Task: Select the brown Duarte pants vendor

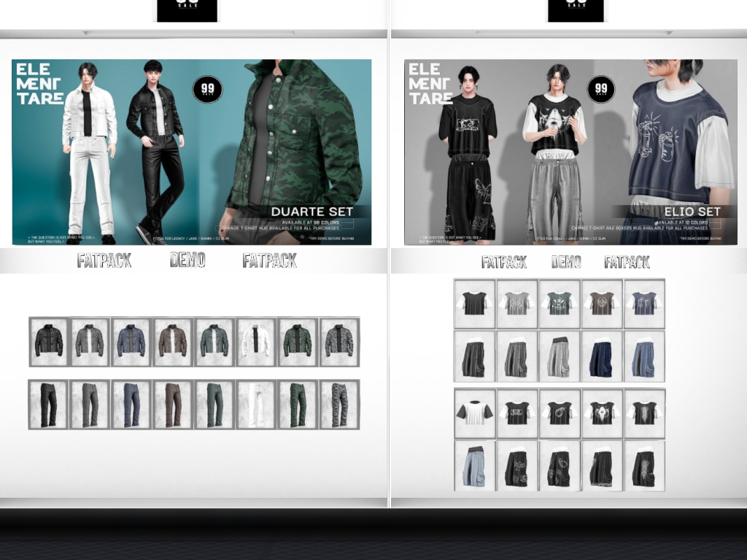Action: (x=173, y=404)
